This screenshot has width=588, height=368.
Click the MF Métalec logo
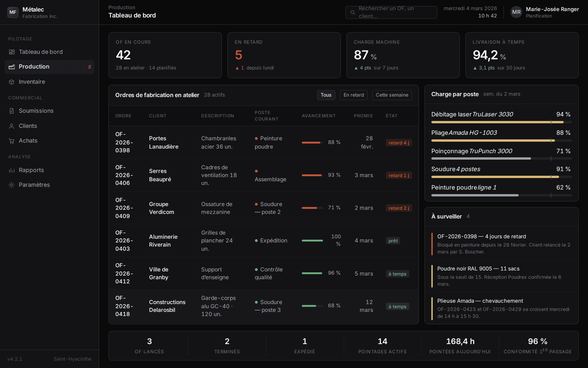[x=13, y=12]
